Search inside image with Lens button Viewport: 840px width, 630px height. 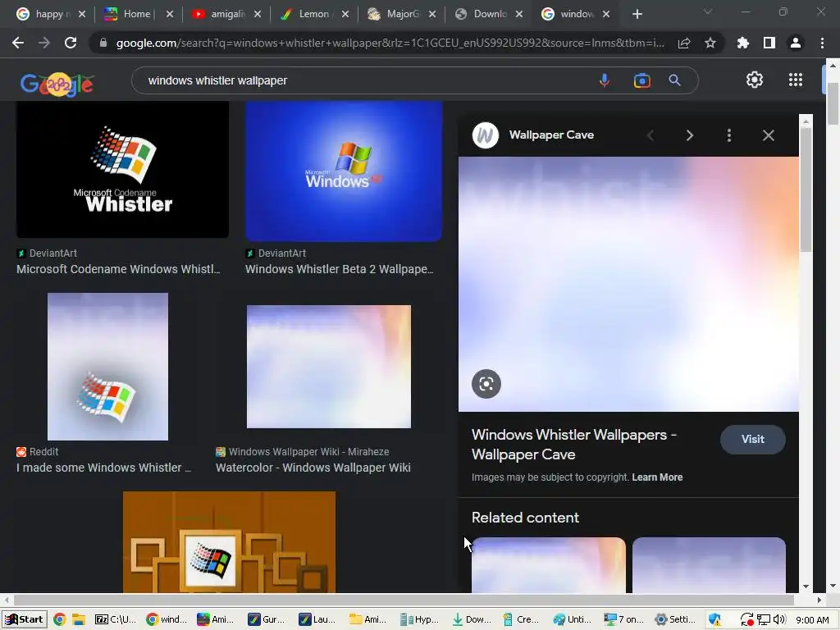click(486, 384)
